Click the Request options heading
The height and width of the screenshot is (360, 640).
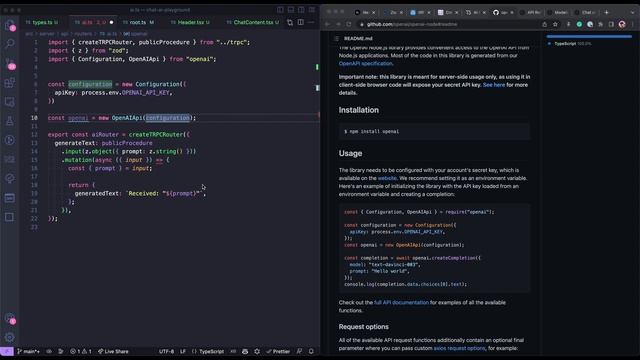[x=364, y=327]
